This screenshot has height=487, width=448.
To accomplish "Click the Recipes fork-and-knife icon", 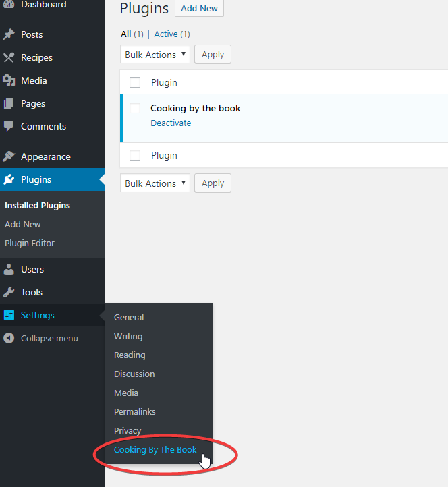I will pyautogui.click(x=9, y=57).
